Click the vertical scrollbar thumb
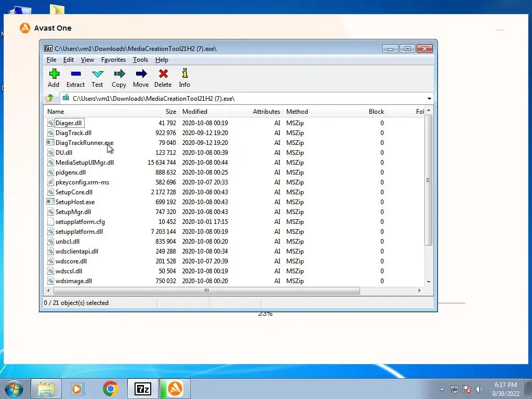532x399 pixels. (428, 180)
